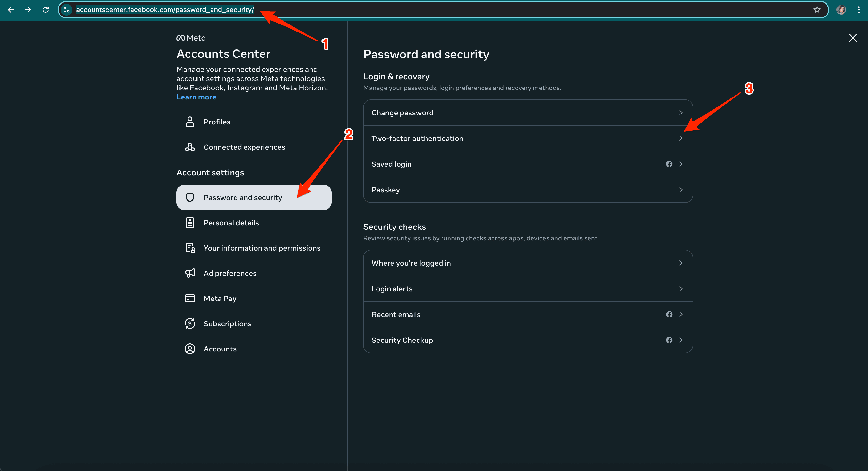Close the Accounts Center dialog with X

click(852, 38)
